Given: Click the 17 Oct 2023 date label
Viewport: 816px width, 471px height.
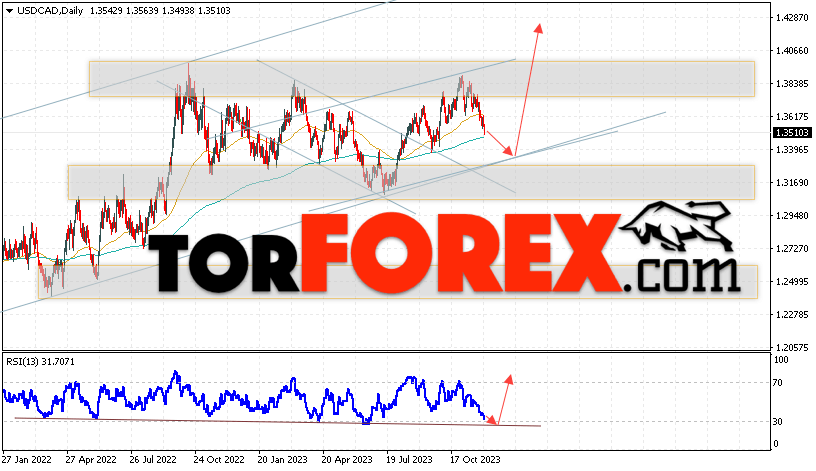Looking at the screenshot, I should click(475, 460).
